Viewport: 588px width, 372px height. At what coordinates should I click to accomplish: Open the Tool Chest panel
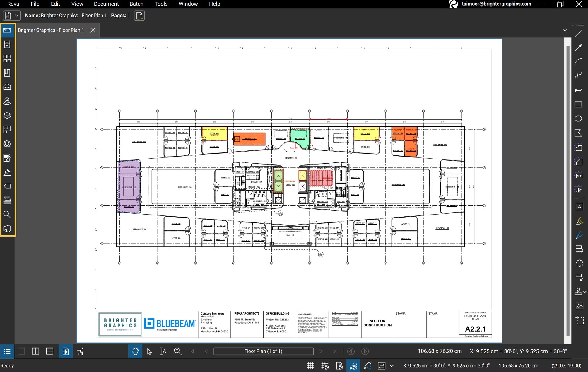tap(7, 87)
